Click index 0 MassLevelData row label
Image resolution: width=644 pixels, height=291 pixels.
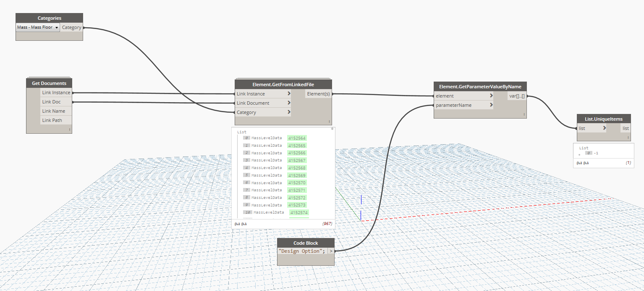267,138
